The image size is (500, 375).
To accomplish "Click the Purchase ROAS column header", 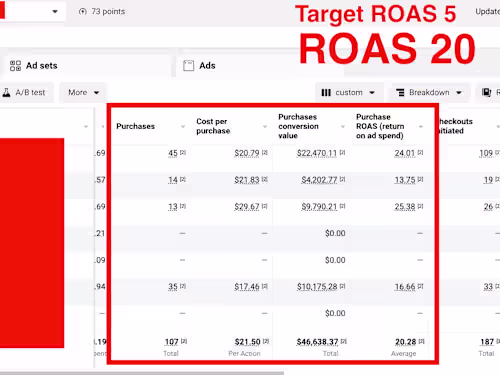I will [380, 126].
